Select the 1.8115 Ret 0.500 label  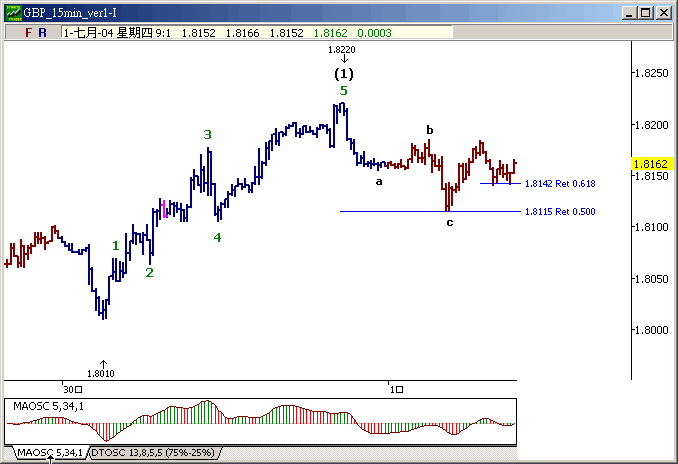[560, 211]
